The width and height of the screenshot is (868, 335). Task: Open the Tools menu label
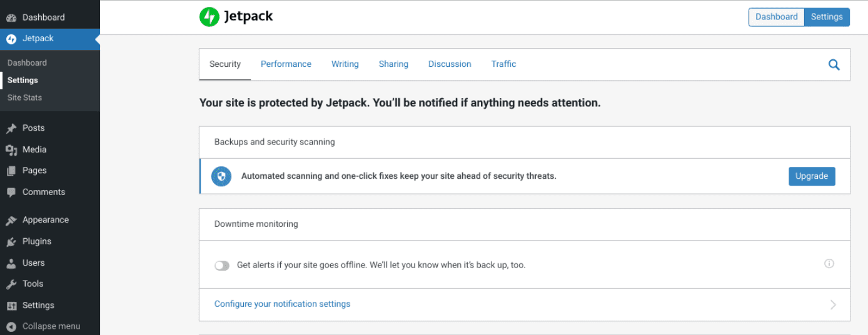(33, 284)
